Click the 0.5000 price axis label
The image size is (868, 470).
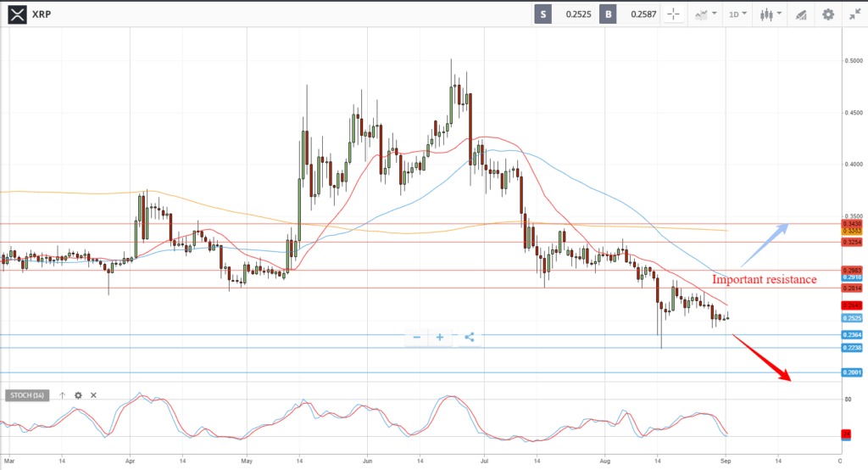(x=854, y=60)
